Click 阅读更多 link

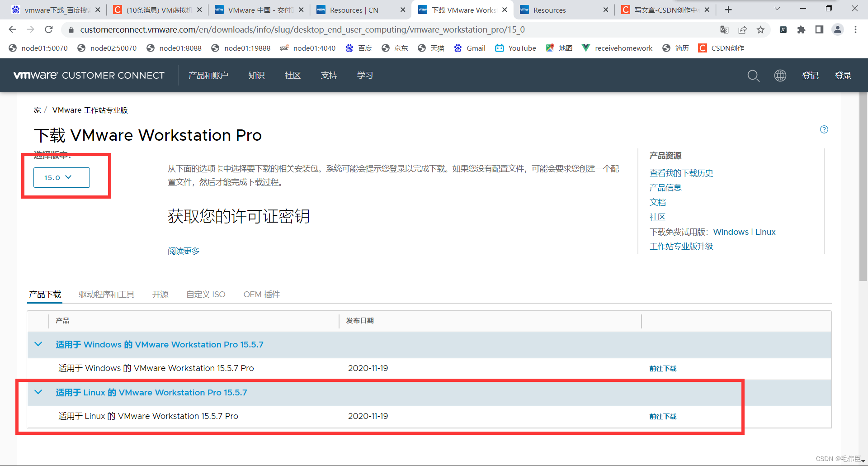[184, 251]
